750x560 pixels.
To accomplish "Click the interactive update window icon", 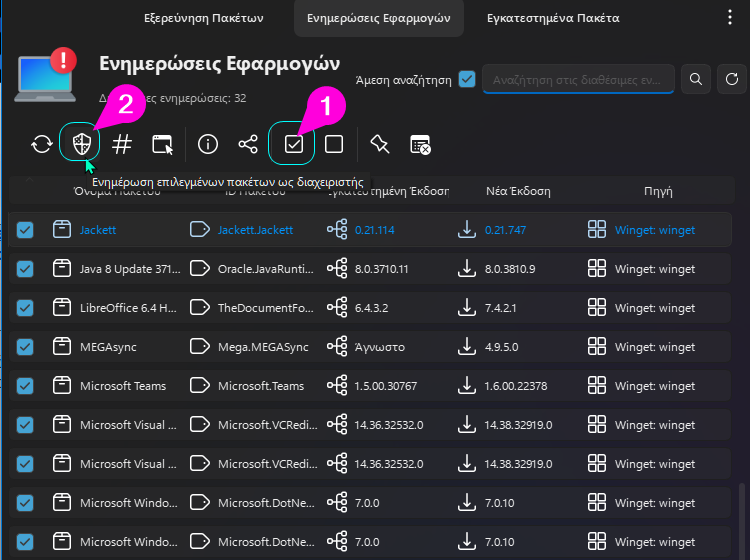I will click(x=162, y=144).
